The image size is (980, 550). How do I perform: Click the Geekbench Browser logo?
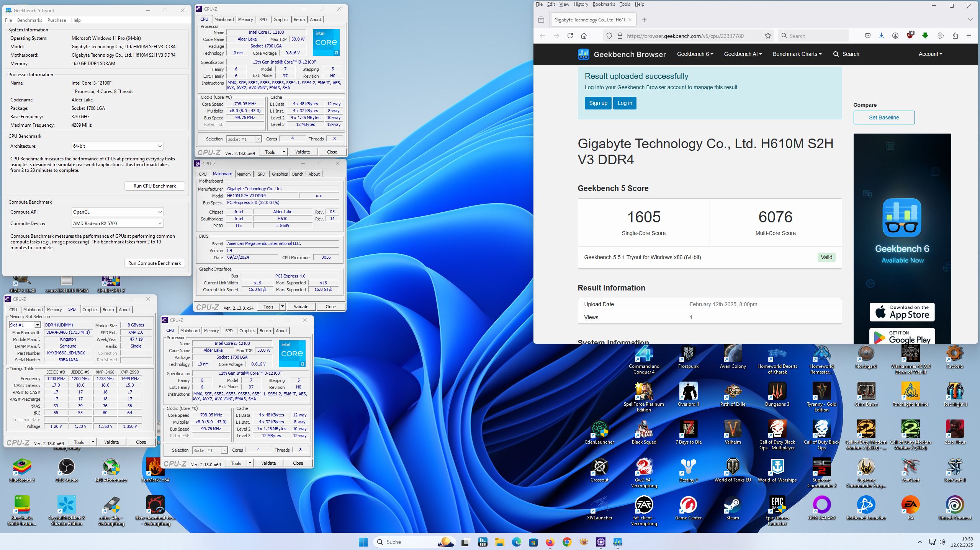tap(622, 54)
